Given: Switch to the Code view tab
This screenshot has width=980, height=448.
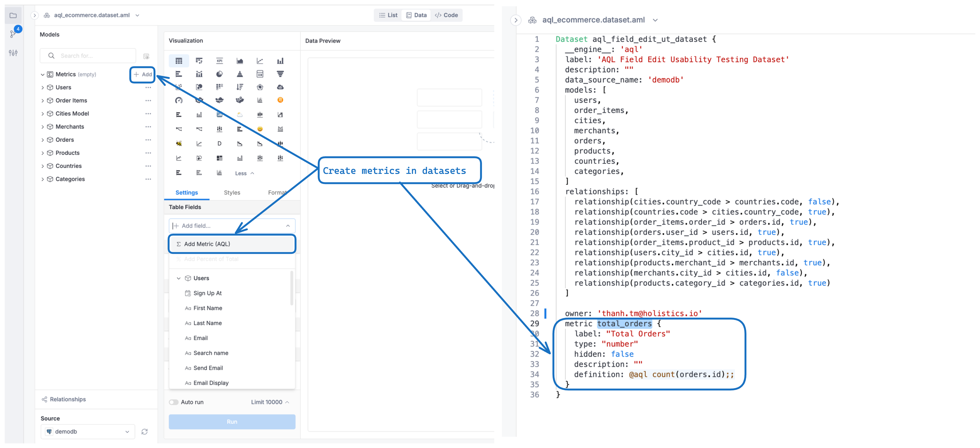Looking at the screenshot, I should point(446,15).
